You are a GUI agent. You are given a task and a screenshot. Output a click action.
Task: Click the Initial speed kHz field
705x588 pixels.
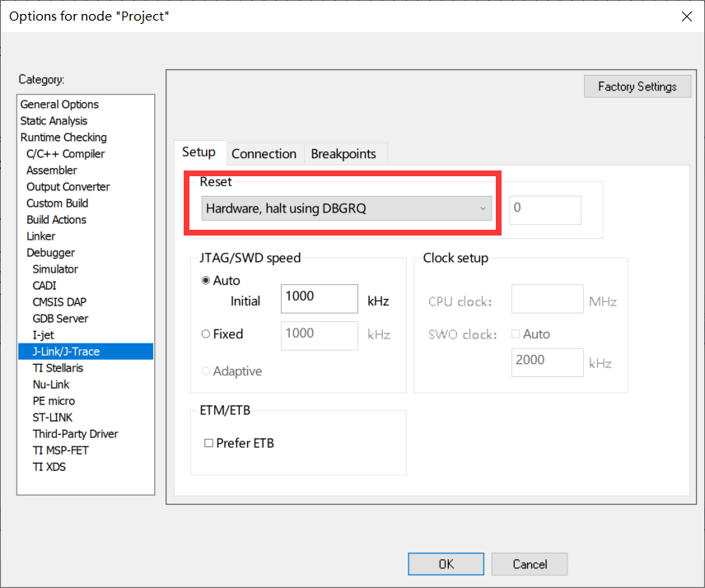click(319, 299)
